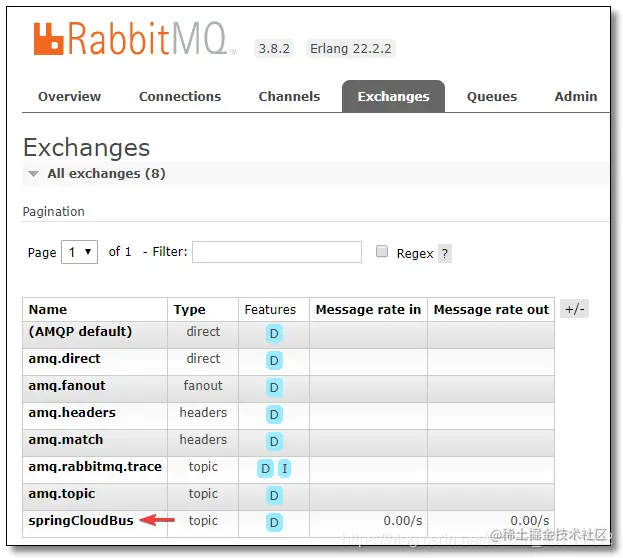The image size is (623, 558).
Task: Sort exchanges by Type column
Action: 190,310
